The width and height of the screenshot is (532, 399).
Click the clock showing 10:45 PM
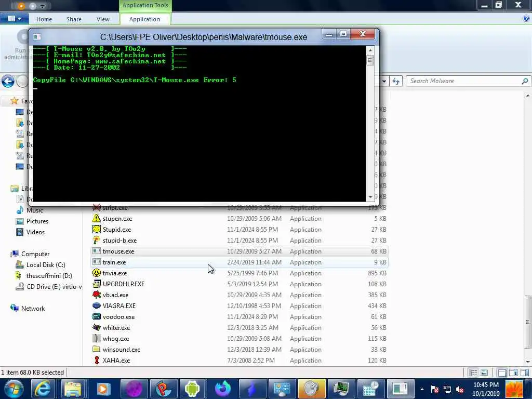tap(486, 385)
